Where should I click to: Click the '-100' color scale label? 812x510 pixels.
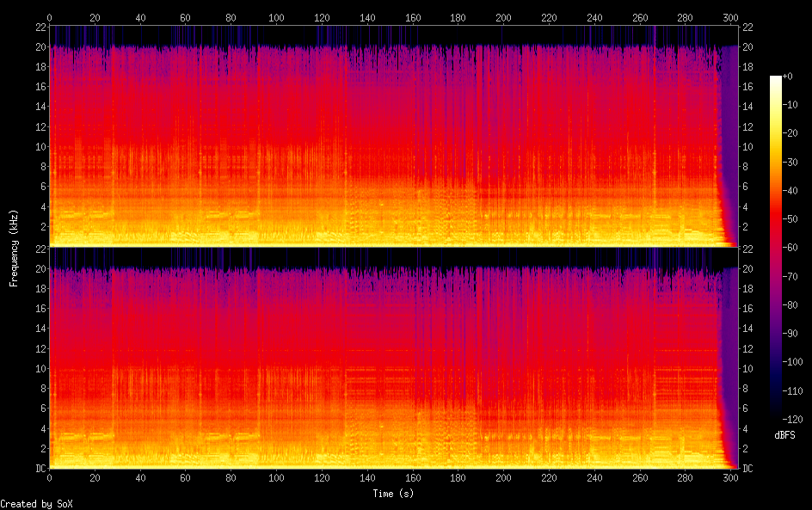(x=792, y=362)
